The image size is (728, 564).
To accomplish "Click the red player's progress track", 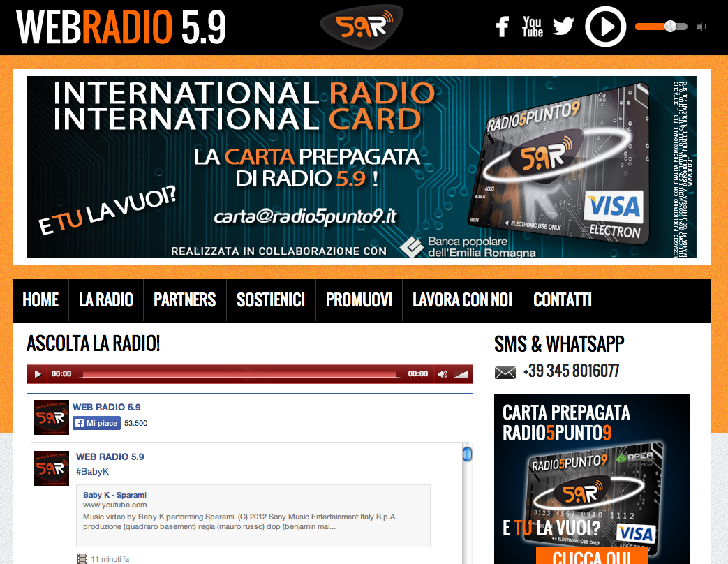I will [239, 373].
